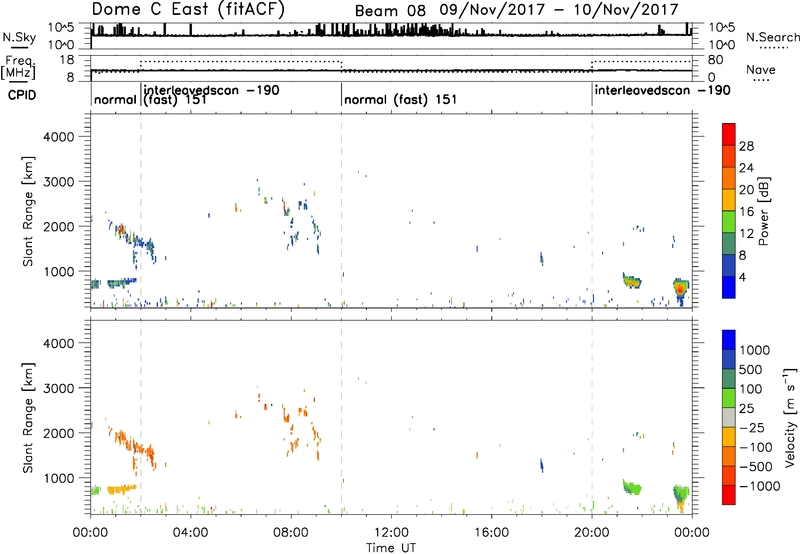Click the light green 12–16 dB Power segment

pos(729,221)
